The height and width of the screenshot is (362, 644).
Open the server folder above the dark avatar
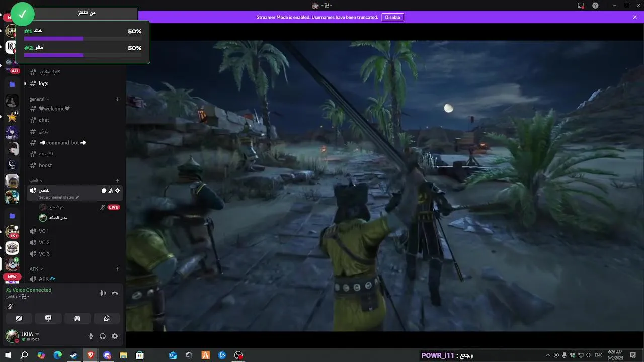coord(12,84)
